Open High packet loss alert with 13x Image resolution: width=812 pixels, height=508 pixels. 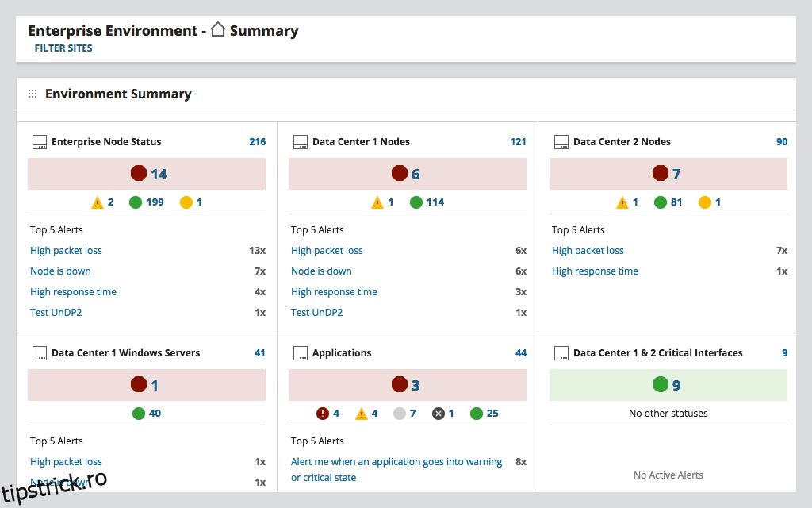click(66, 251)
